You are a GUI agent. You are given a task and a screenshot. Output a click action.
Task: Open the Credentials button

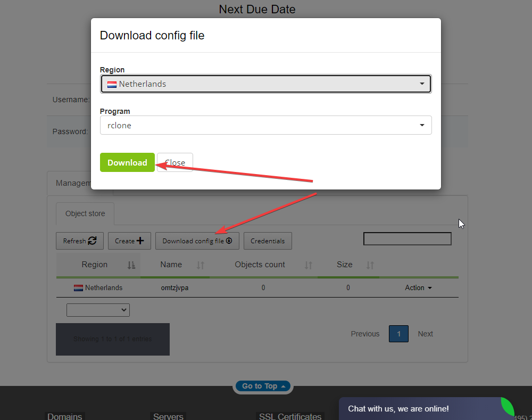tap(268, 241)
